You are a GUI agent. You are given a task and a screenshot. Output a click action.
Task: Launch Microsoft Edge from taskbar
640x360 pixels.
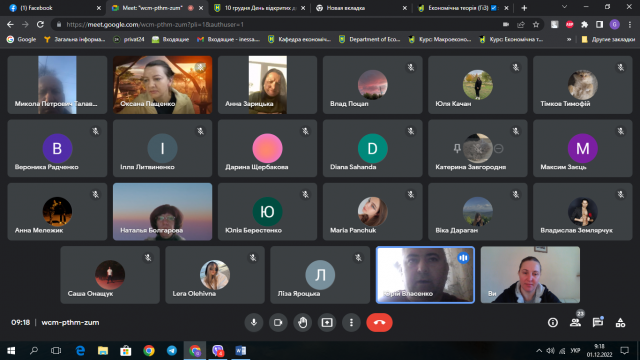point(80,351)
